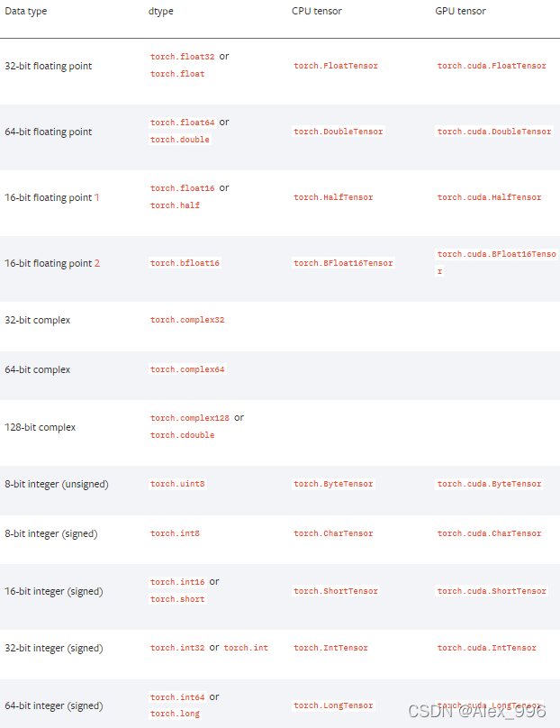560x728 pixels.
Task: Select the torch.int32 code text
Action: (177, 648)
